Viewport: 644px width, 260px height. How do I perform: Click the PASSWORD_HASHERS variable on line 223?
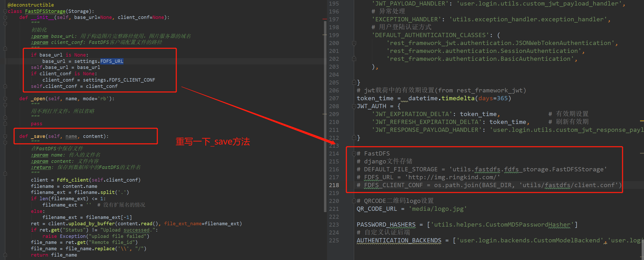[386, 225]
